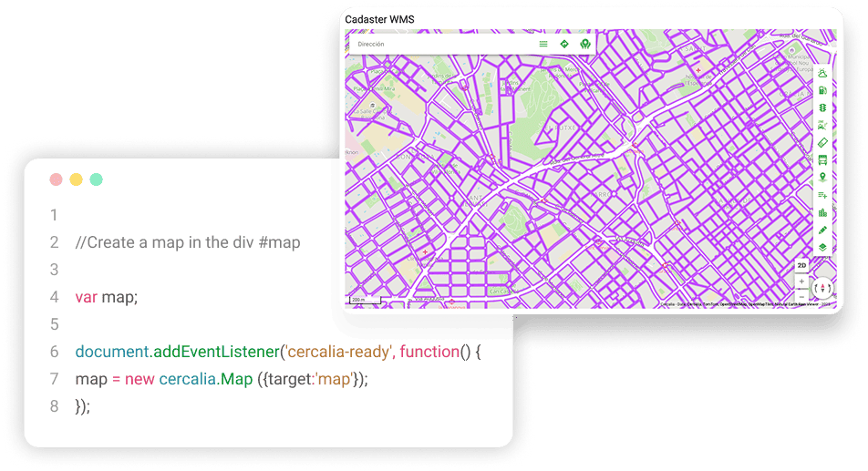Open the add-to-list tool
Image resolution: width=868 pixels, height=471 pixels.
(822, 195)
